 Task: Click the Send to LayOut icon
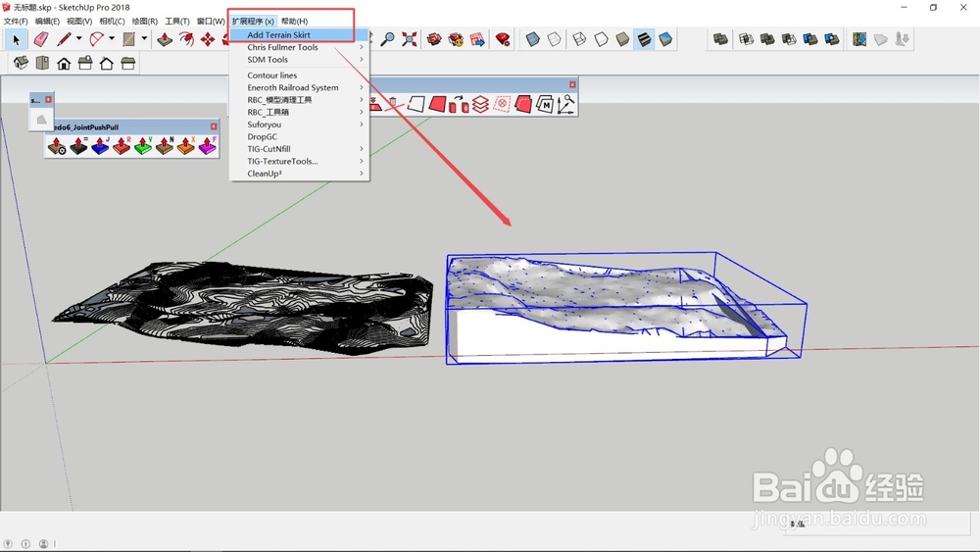point(477,39)
